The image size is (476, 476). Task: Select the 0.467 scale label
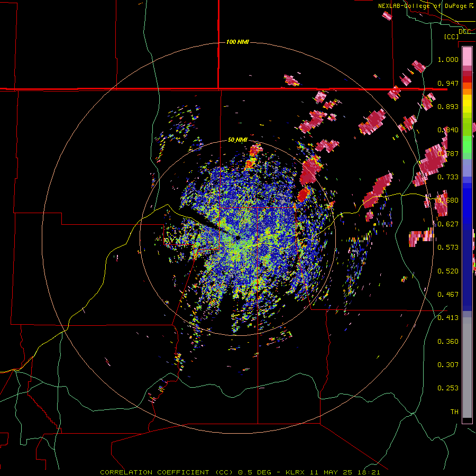[448, 295]
